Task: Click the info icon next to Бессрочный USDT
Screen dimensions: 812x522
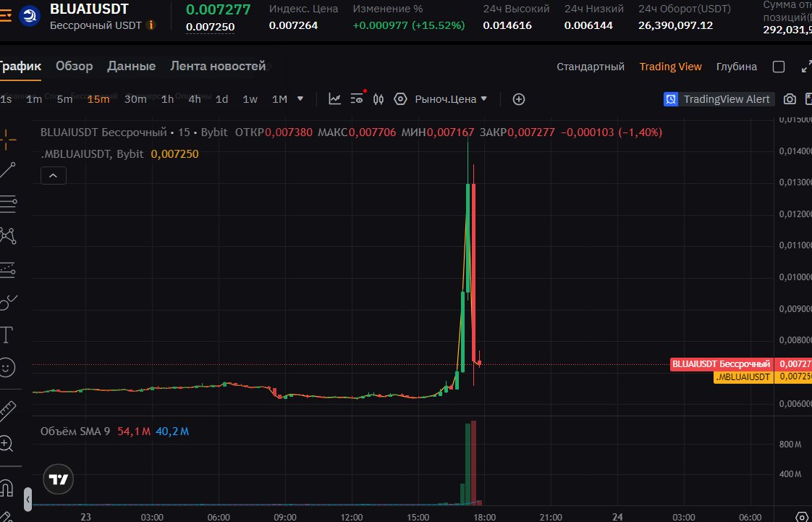Action: pyautogui.click(x=151, y=25)
